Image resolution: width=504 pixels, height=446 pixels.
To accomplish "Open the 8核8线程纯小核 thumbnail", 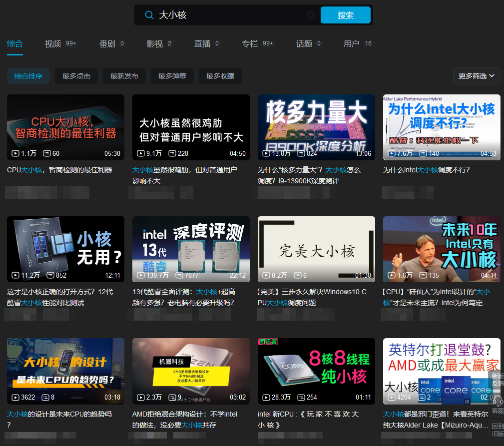I will (x=316, y=371).
